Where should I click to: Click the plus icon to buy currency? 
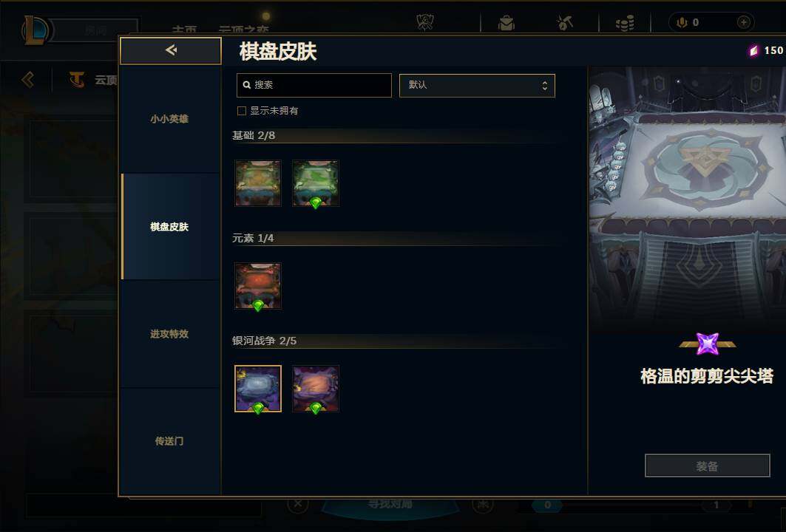click(744, 22)
